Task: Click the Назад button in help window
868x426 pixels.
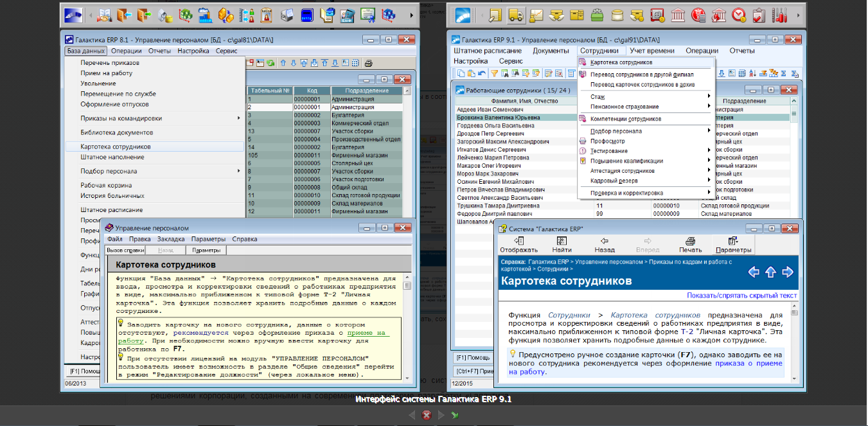Action: click(604, 245)
